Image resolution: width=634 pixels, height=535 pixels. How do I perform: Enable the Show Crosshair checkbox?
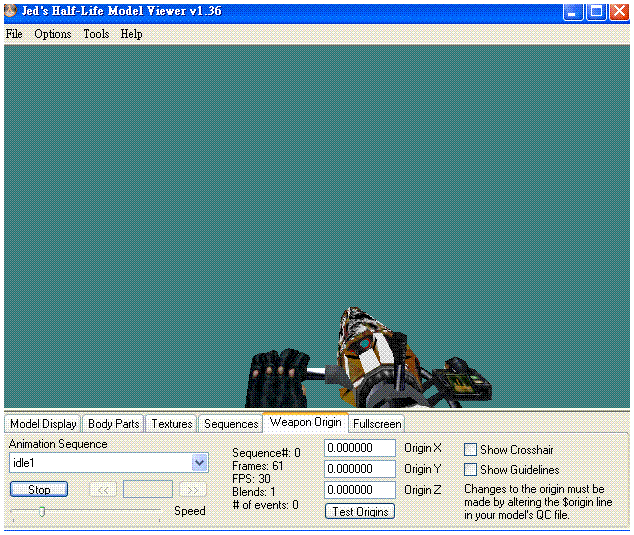[x=470, y=450]
